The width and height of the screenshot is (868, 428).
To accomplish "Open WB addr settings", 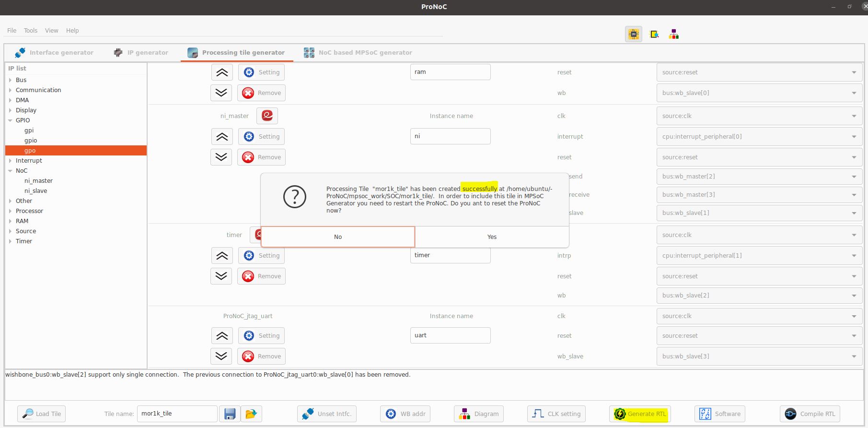I will tap(405, 414).
